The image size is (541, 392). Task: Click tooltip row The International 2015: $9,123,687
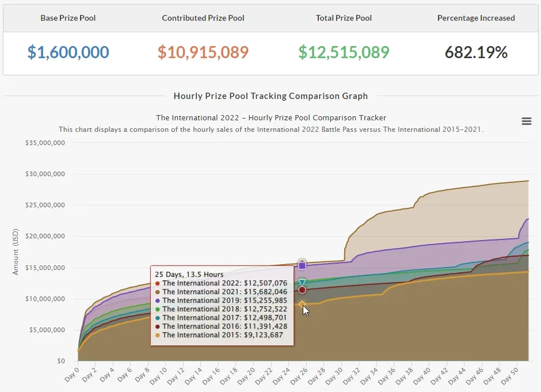(219, 335)
